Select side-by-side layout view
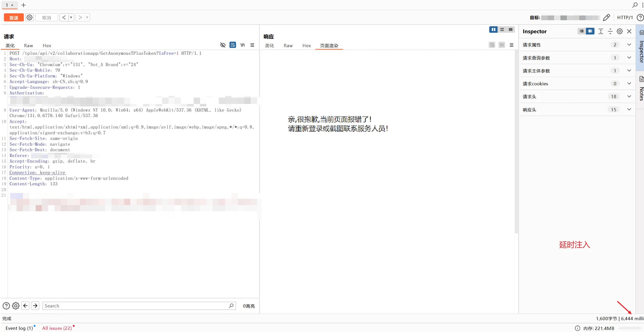Image resolution: width=644 pixels, height=332 pixels. [x=494, y=30]
